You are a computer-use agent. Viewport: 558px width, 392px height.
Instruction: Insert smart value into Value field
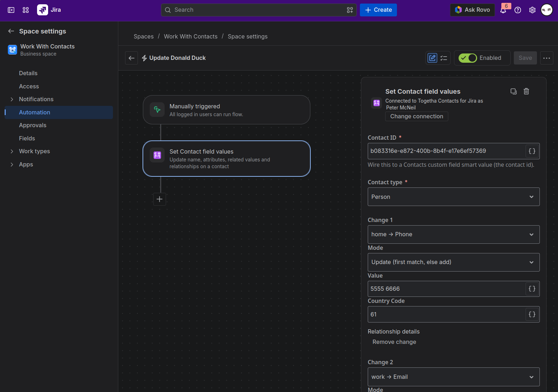(x=532, y=289)
